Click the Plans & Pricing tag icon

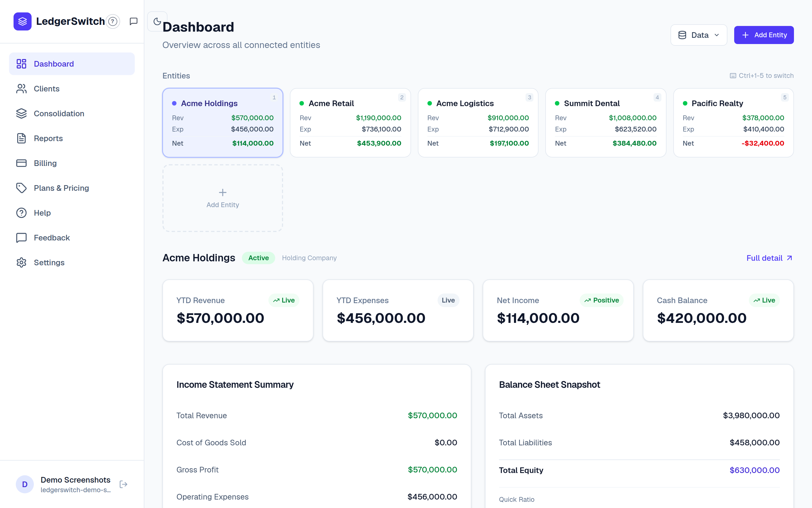point(21,188)
